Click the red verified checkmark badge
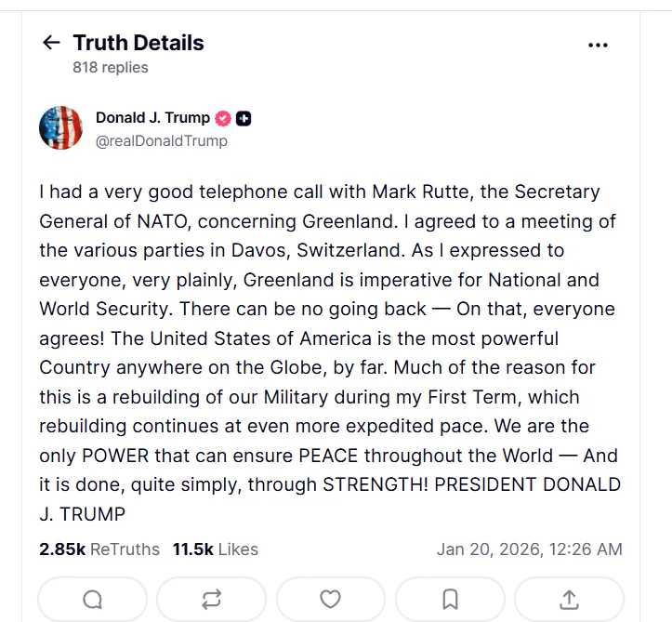The image size is (672, 622). [223, 118]
